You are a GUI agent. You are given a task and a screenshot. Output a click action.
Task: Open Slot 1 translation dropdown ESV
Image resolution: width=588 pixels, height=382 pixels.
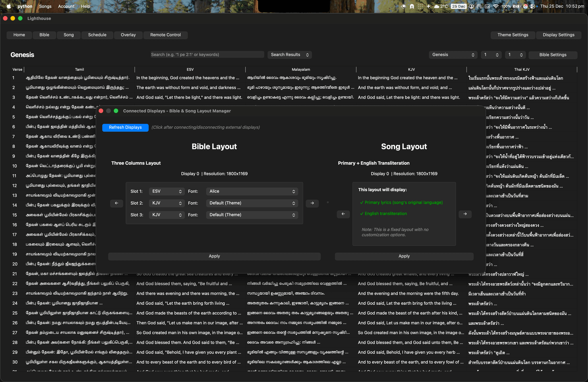(167, 191)
